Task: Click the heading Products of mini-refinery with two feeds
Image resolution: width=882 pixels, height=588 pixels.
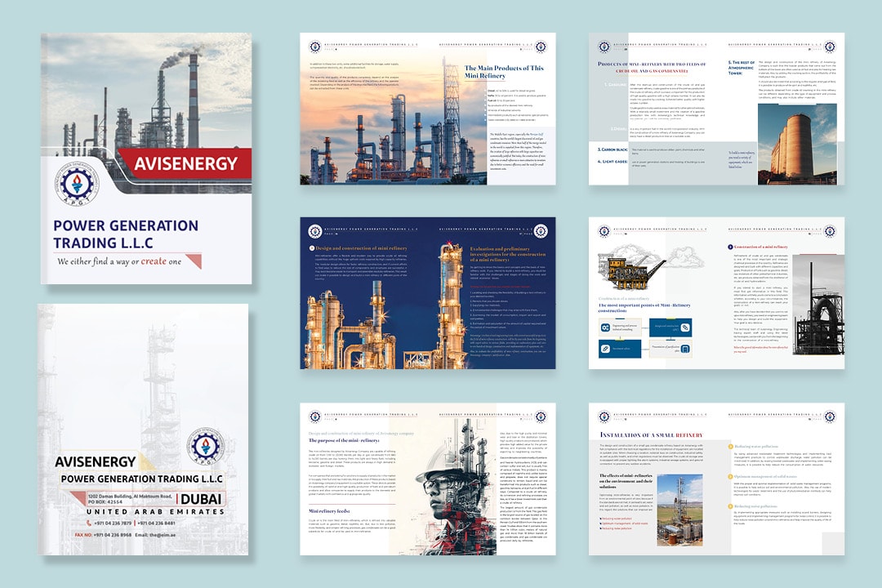Action: pyautogui.click(x=652, y=68)
